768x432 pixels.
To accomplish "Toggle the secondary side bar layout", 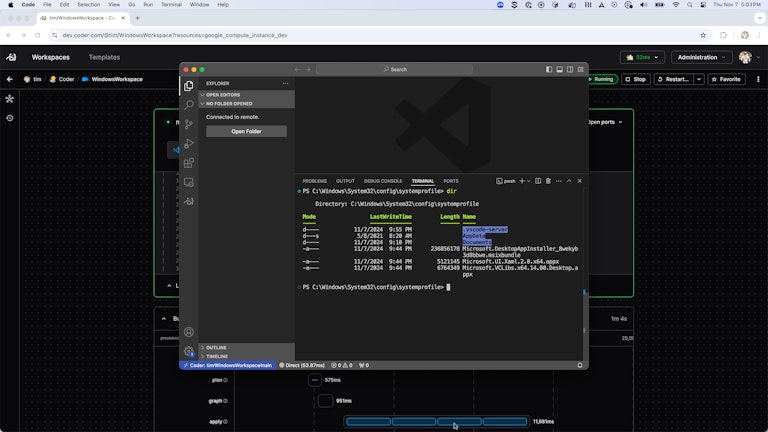I will (x=569, y=69).
